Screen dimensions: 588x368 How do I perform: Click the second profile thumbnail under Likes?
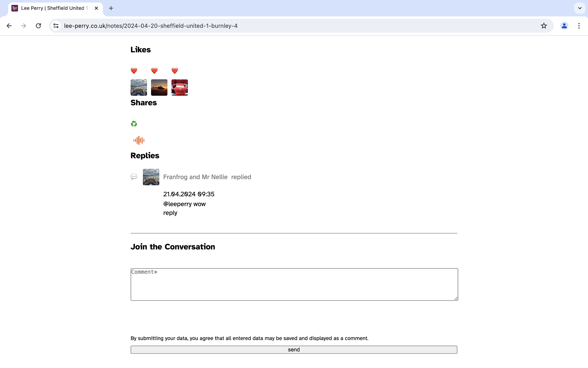159,87
